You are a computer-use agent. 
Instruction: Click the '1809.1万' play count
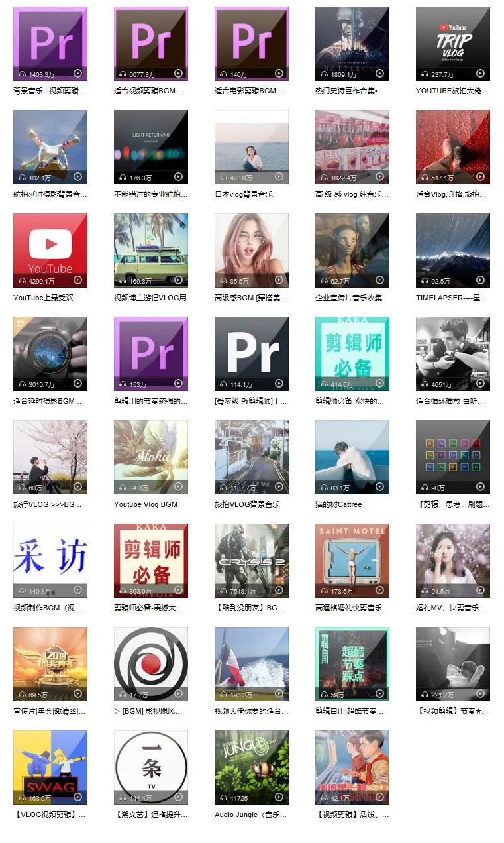[343, 75]
